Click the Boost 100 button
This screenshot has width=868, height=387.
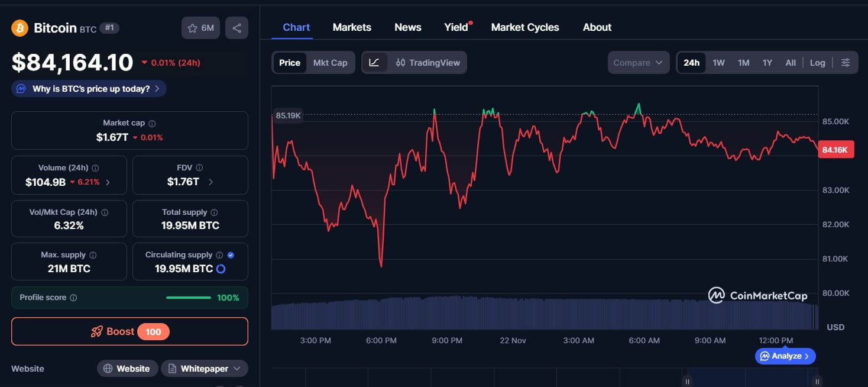(129, 331)
